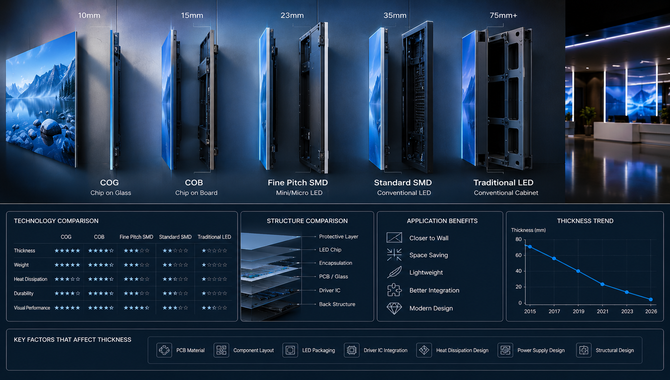670x380 pixels.
Task: Select the Chip on Board caption
Action: tap(196, 193)
